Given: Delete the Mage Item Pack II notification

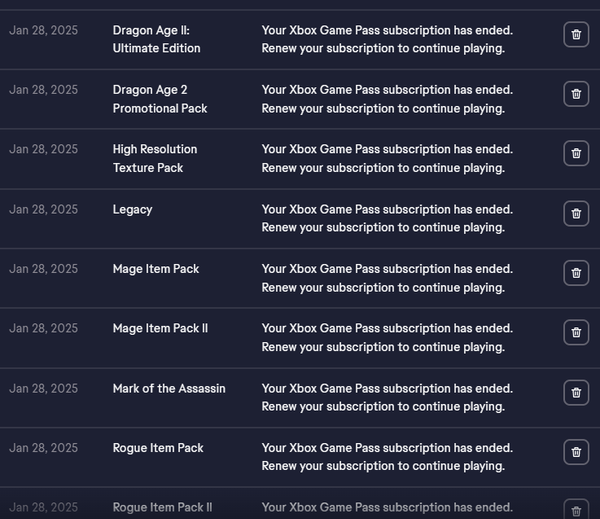Looking at the screenshot, I should [576, 333].
